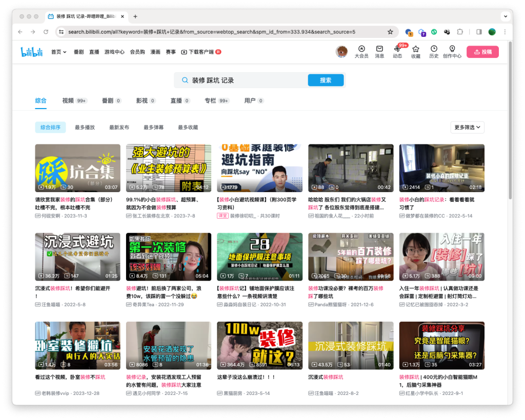Bookmark page with the address bar star
525x420 pixels.
(x=390, y=32)
